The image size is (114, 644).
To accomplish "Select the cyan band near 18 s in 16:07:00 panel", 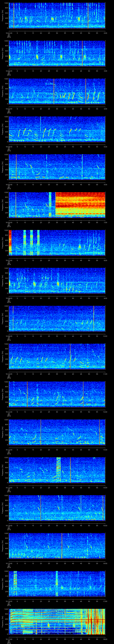I will tap(38, 243).
